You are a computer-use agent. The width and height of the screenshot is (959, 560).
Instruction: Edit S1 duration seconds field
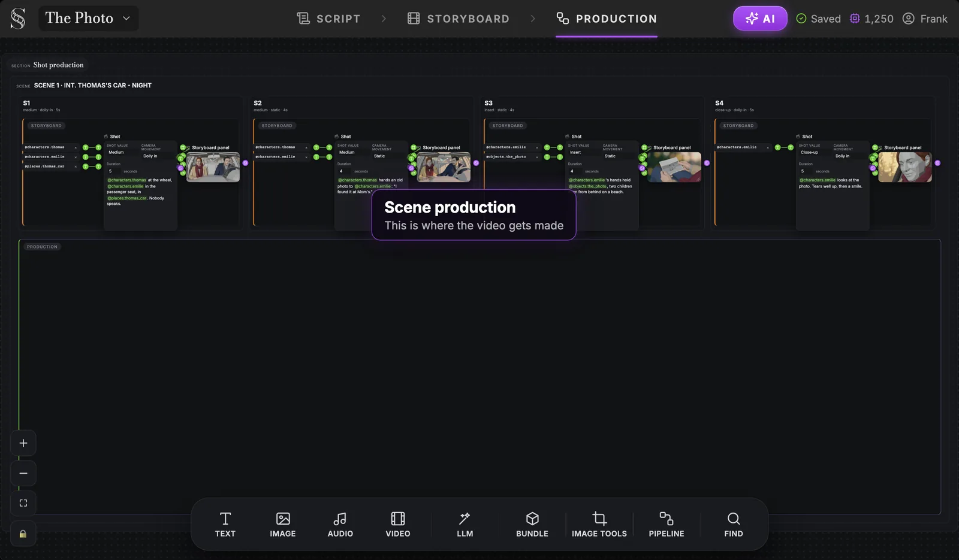tap(114, 171)
